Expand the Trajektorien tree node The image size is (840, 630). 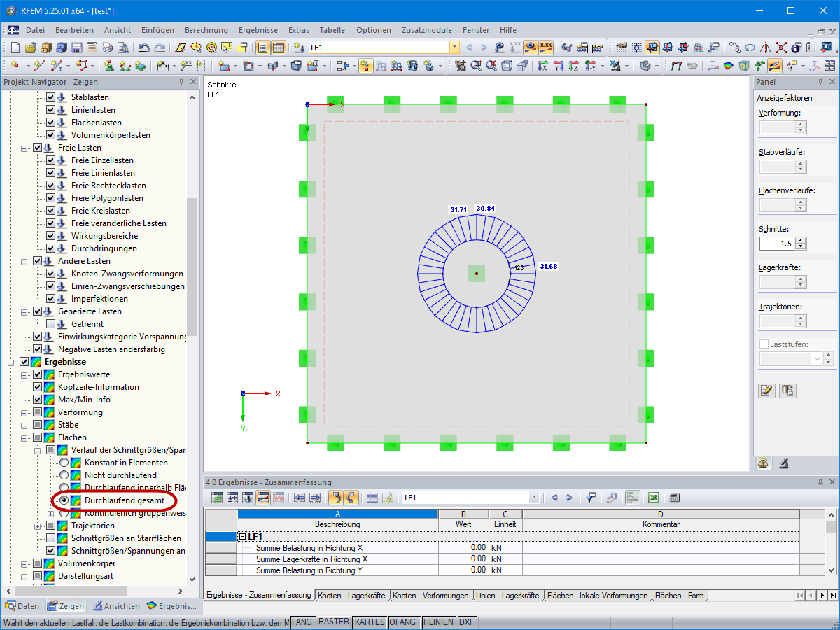(38, 526)
